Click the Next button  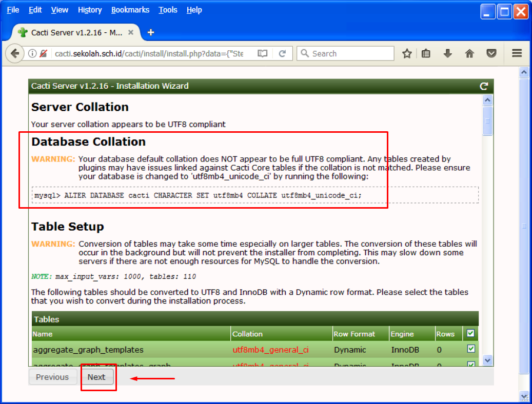click(96, 377)
